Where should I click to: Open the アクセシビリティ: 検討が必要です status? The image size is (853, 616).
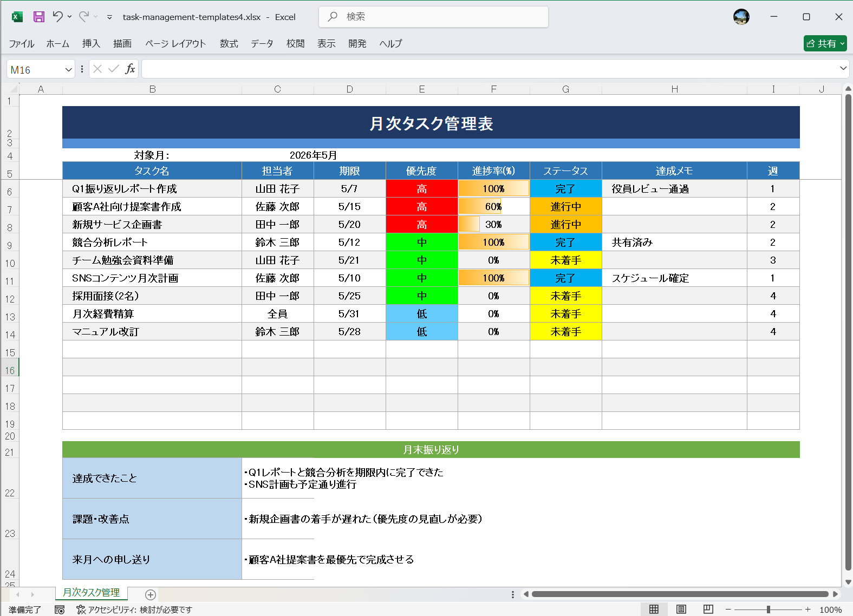tap(134, 610)
